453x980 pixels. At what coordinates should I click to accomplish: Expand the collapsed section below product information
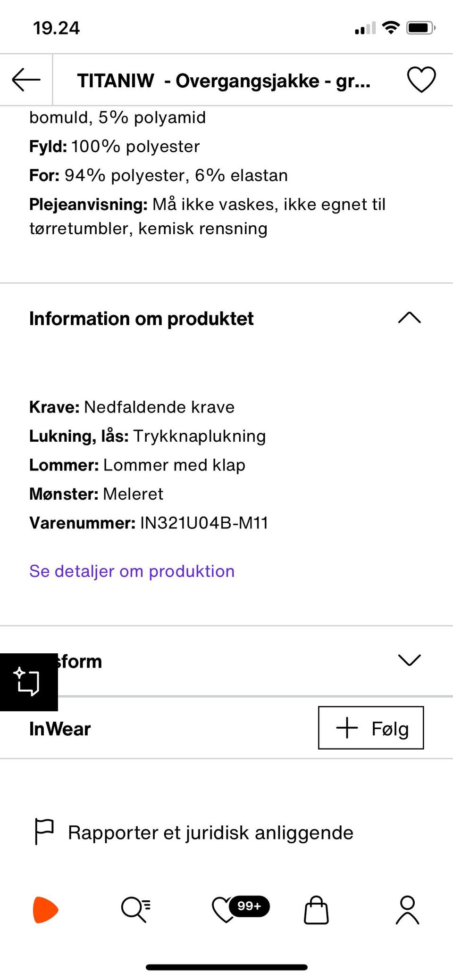(x=409, y=660)
